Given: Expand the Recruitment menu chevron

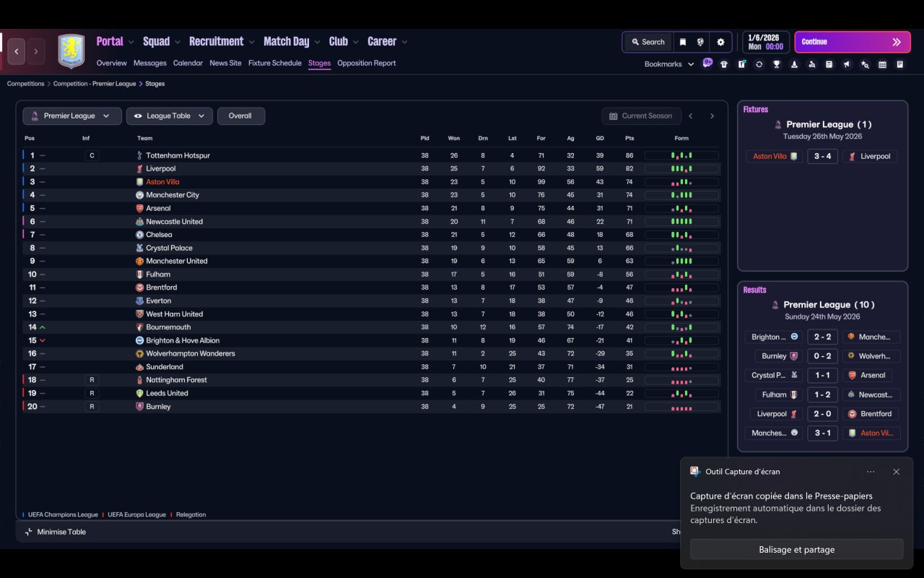Looking at the screenshot, I should click(x=251, y=42).
